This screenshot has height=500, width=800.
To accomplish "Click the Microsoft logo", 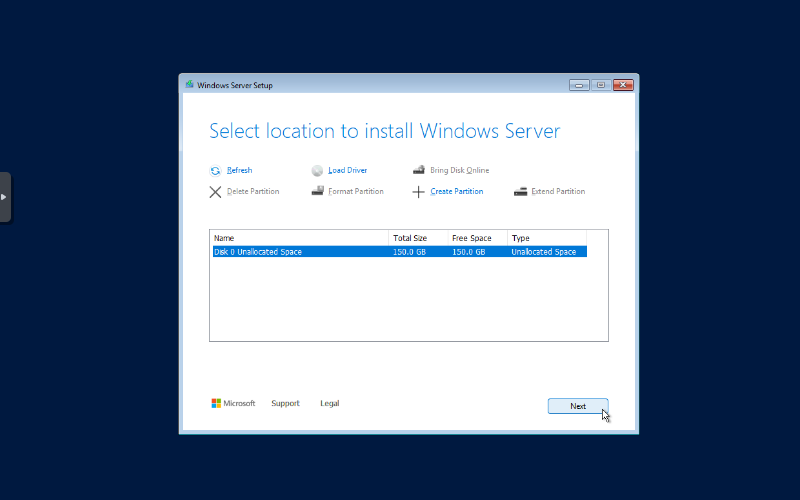I will pos(216,404).
